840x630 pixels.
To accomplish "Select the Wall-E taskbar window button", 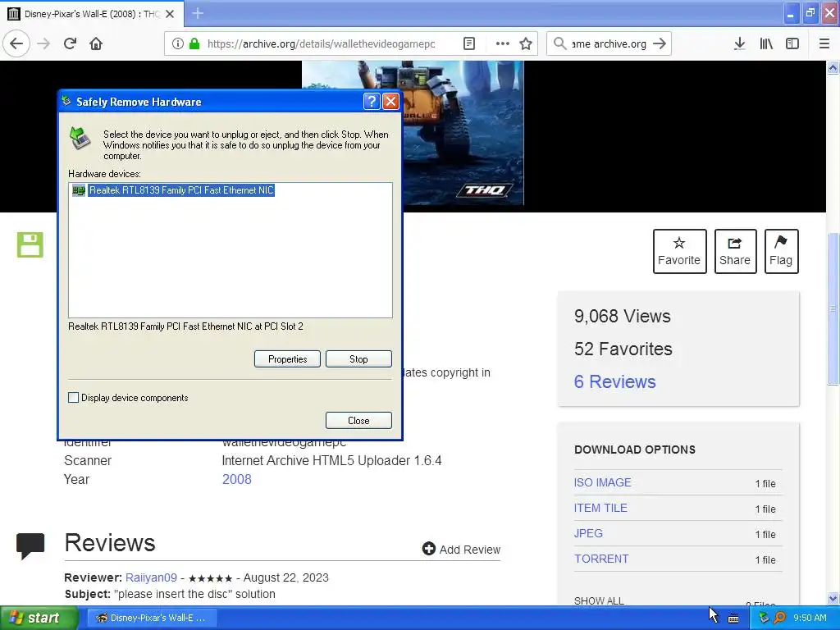I will click(x=152, y=618).
